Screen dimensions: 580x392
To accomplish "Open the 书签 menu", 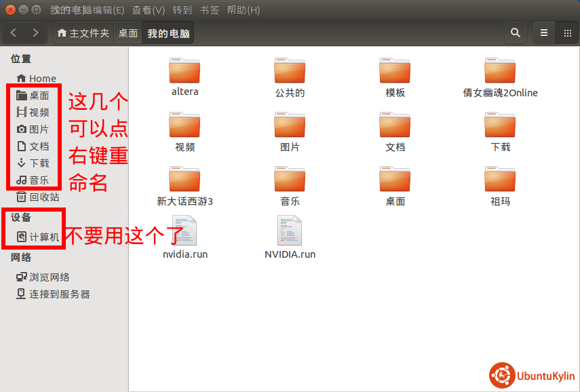I will point(210,10).
